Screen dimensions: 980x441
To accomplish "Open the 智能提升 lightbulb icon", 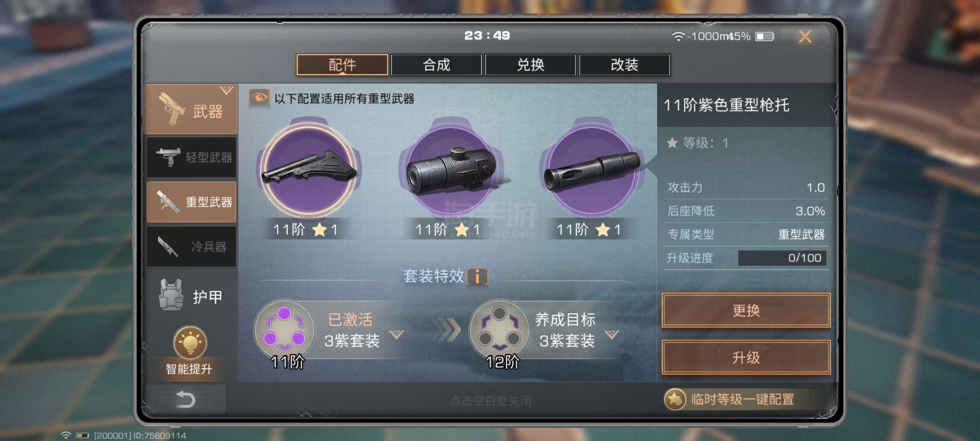I will pos(190,342).
